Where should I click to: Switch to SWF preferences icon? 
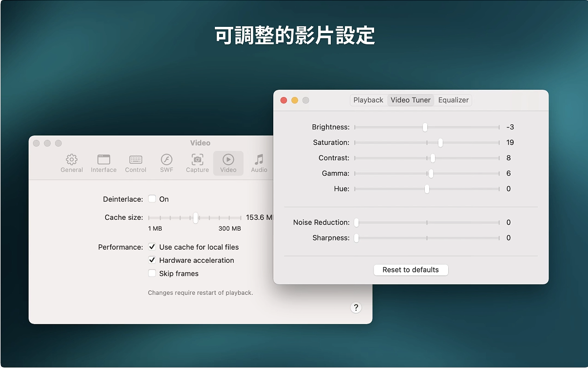[x=167, y=163]
